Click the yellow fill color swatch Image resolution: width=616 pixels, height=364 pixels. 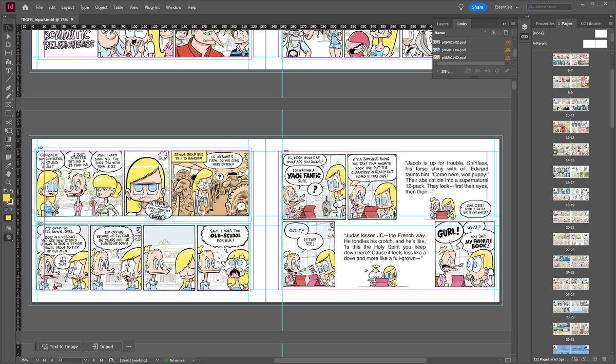(6, 198)
